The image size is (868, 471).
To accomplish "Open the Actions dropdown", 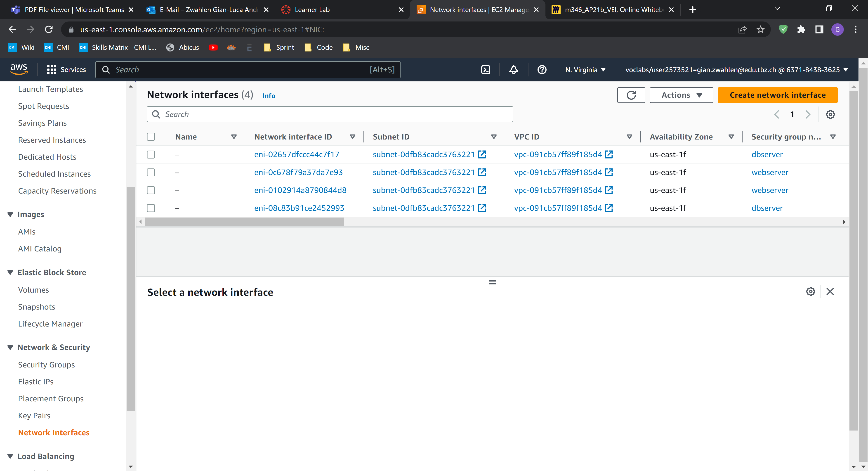I will [x=681, y=95].
